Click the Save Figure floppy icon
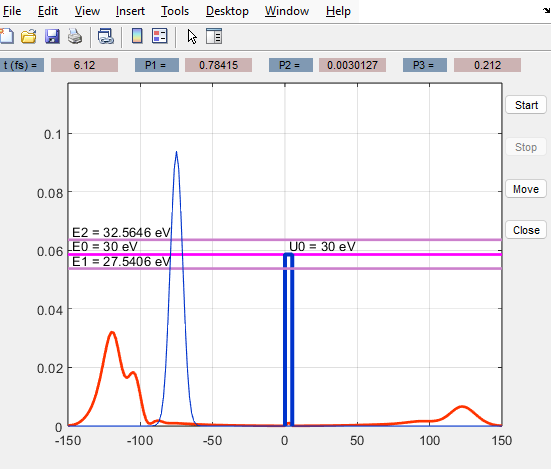 pyautogui.click(x=52, y=36)
